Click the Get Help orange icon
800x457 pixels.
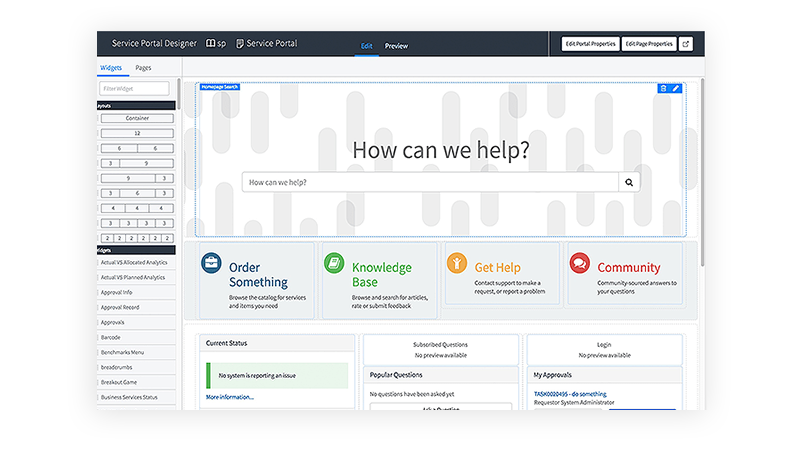pos(457,263)
